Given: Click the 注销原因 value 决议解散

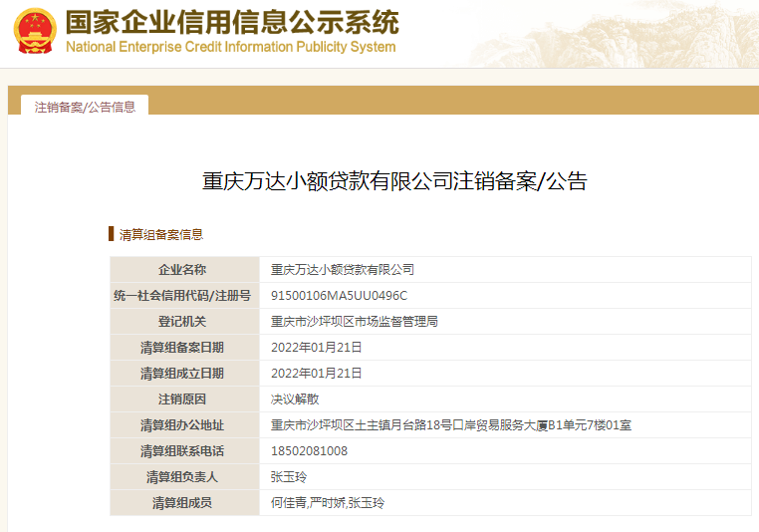Looking at the screenshot, I should (x=295, y=399).
